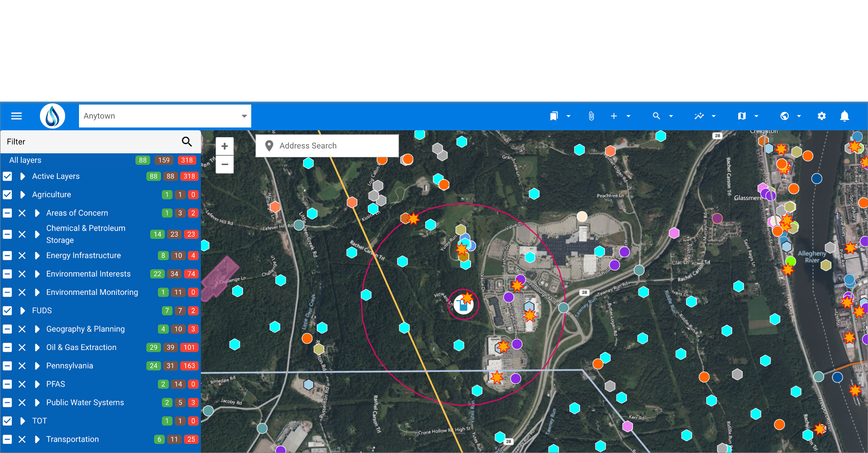Select the Environmental Monitoring layer label
Viewport: 868px width, 453px height.
tap(92, 292)
